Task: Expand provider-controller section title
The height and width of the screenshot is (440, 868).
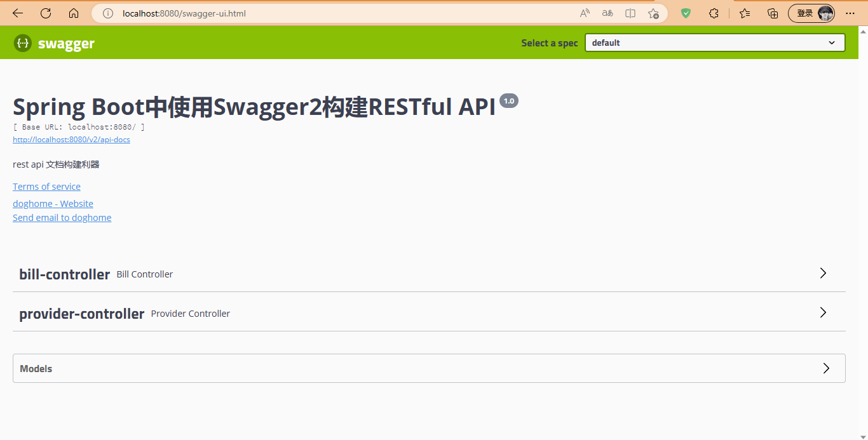Action: (81, 314)
